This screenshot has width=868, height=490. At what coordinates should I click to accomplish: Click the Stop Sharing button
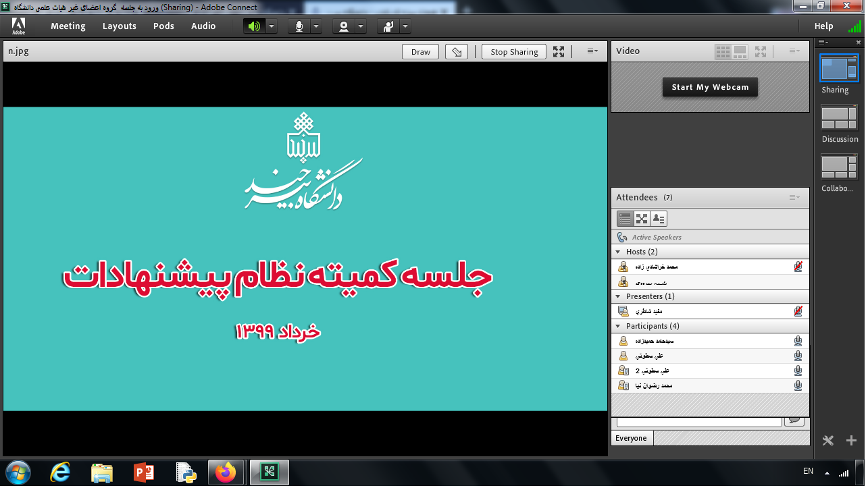[514, 52]
